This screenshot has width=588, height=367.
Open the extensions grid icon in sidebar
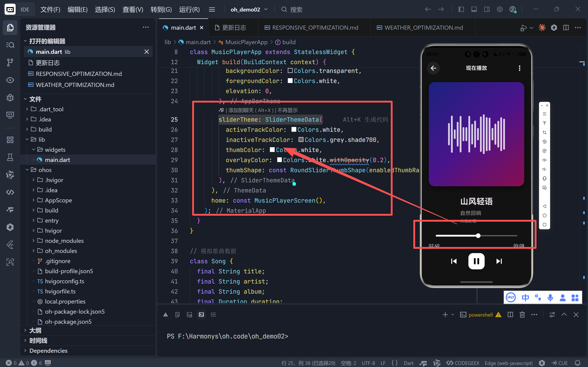click(10, 140)
